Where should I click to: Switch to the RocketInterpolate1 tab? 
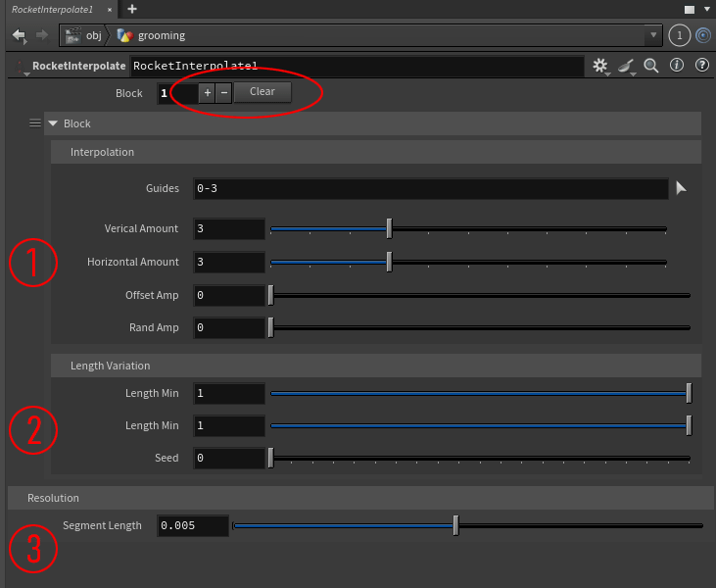tap(52, 9)
